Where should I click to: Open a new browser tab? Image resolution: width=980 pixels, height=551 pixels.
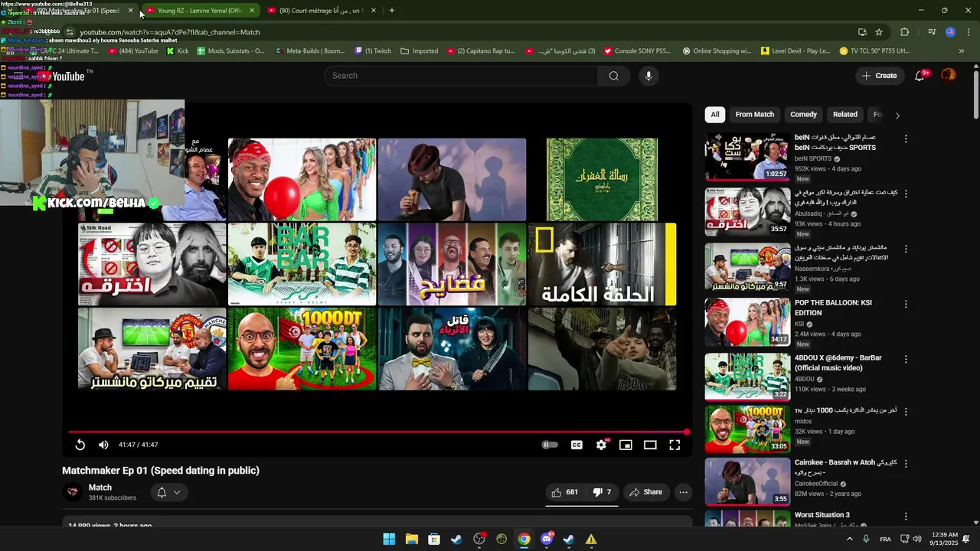(x=392, y=11)
